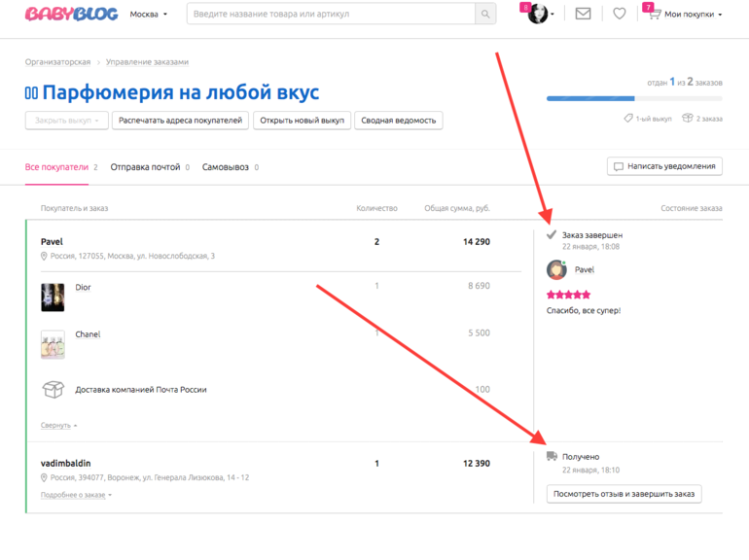This screenshot has width=749, height=560.
Task: Click the shopping cart icon
Action: [x=654, y=15]
